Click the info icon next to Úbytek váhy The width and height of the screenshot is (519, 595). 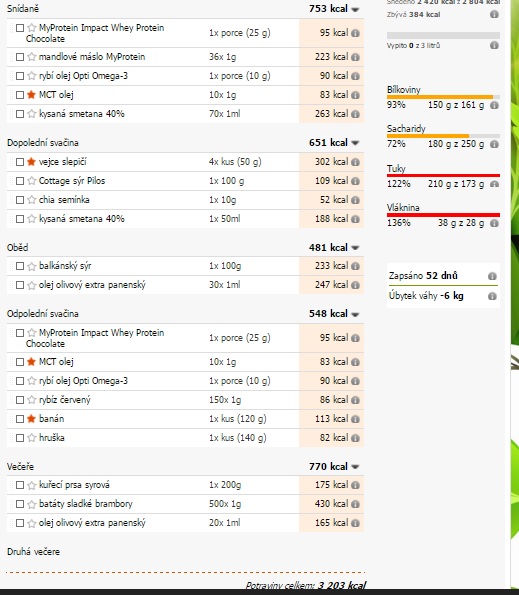point(492,296)
